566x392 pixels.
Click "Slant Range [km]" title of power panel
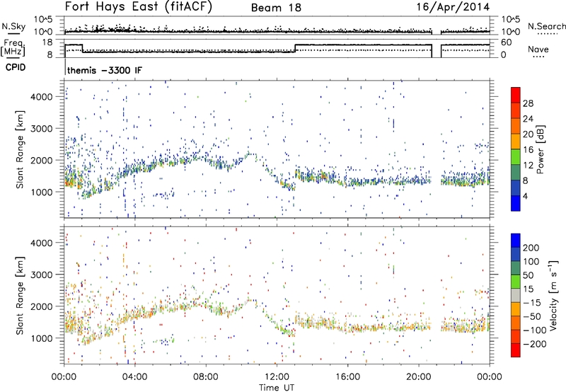[x=20, y=149]
